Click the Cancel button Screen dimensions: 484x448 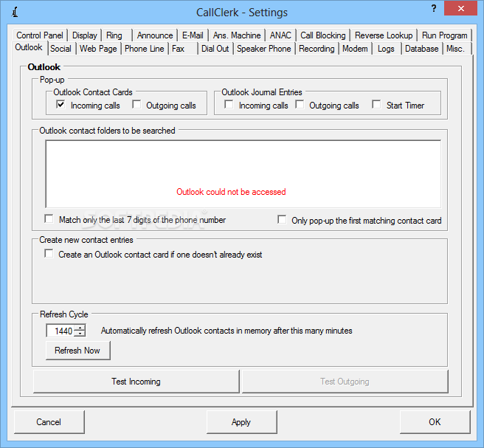click(49, 422)
